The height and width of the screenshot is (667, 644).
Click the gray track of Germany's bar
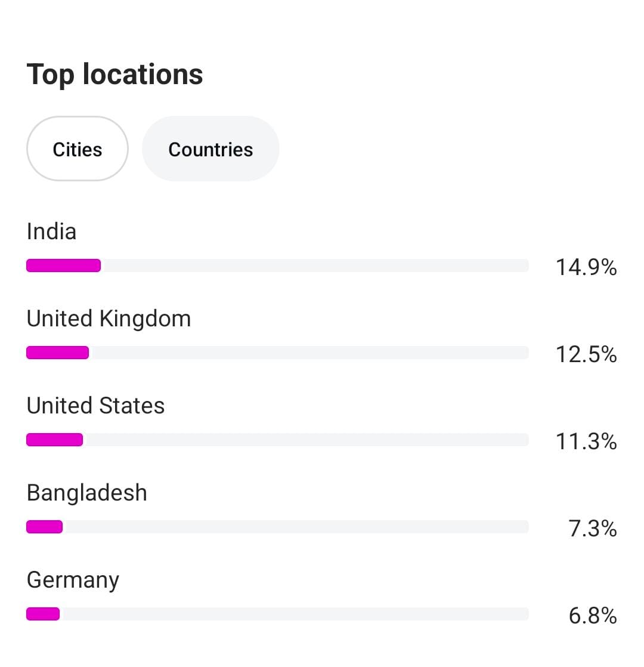tap(295, 614)
